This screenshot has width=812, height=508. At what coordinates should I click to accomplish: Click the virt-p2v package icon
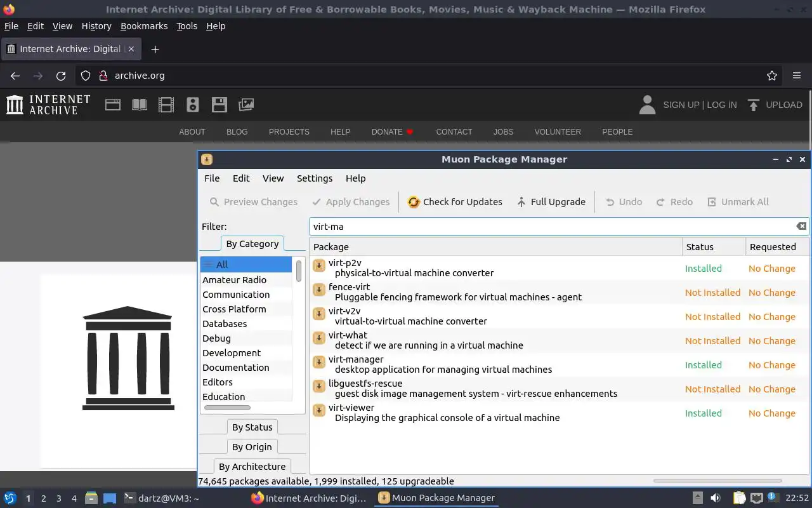point(319,265)
